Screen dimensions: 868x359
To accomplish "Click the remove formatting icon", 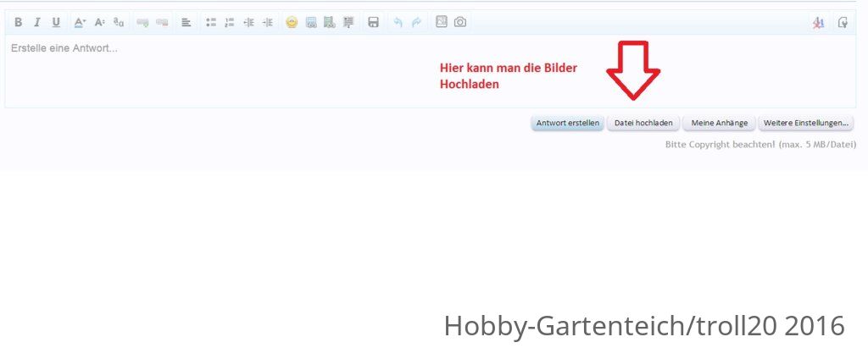I will click(x=819, y=23).
